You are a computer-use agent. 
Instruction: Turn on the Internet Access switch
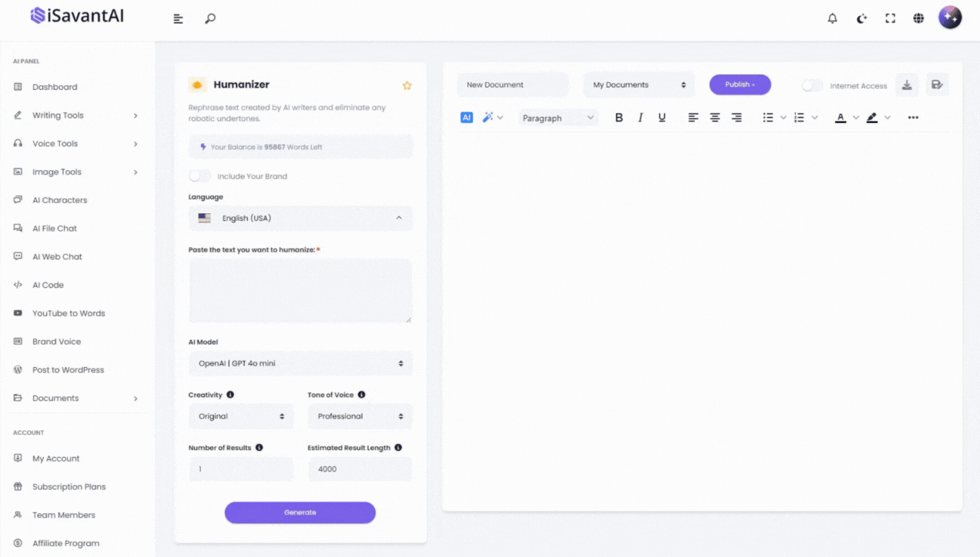pyautogui.click(x=811, y=86)
